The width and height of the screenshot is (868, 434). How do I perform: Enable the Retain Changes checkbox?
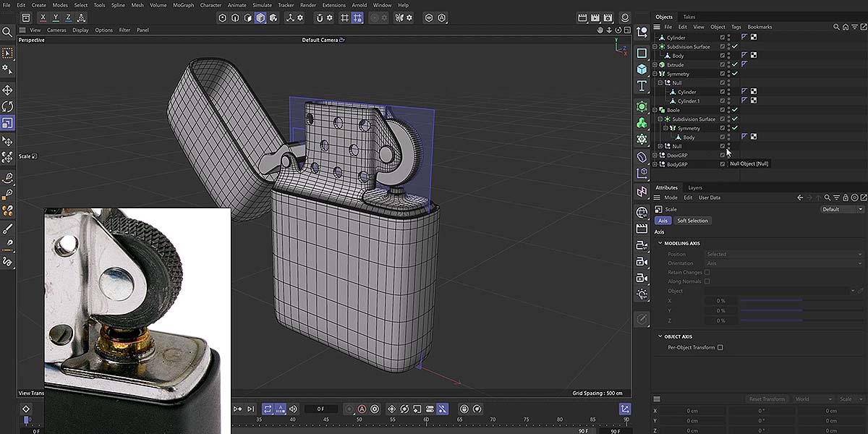pos(707,272)
